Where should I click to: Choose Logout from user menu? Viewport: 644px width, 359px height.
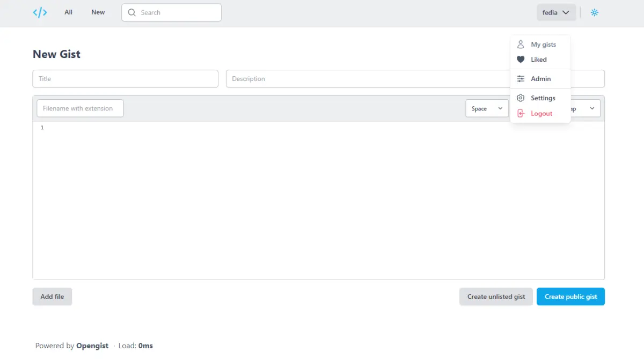pyautogui.click(x=540, y=113)
